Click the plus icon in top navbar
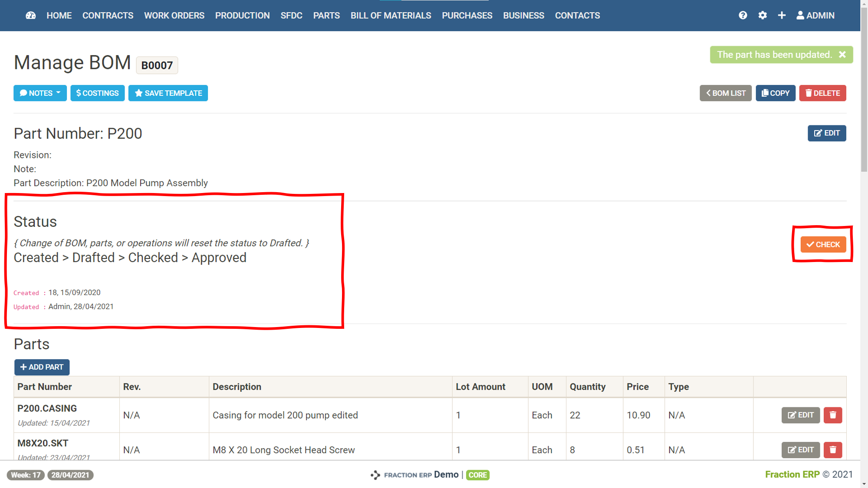Viewport: 868px width, 488px height. click(x=781, y=16)
